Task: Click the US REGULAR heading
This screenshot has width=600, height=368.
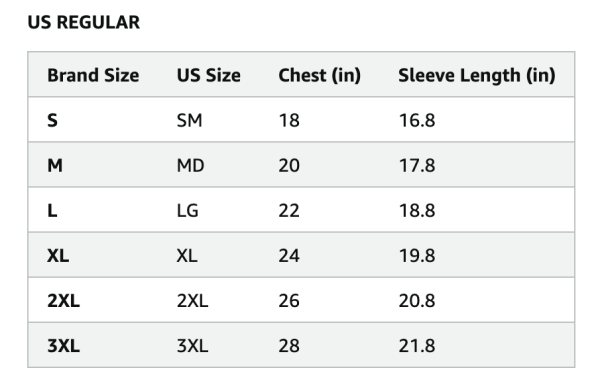Action: pos(83,22)
